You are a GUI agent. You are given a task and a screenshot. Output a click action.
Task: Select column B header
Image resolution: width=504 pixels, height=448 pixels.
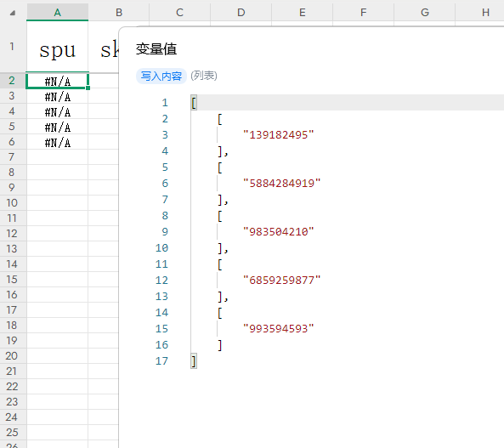[x=119, y=12]
